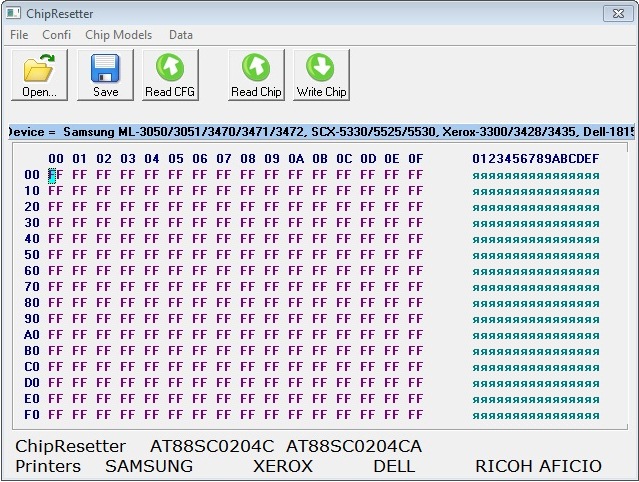This screenshot has width=639, height=482.
Task: Open the Data menu
Action: click(181, 35)
